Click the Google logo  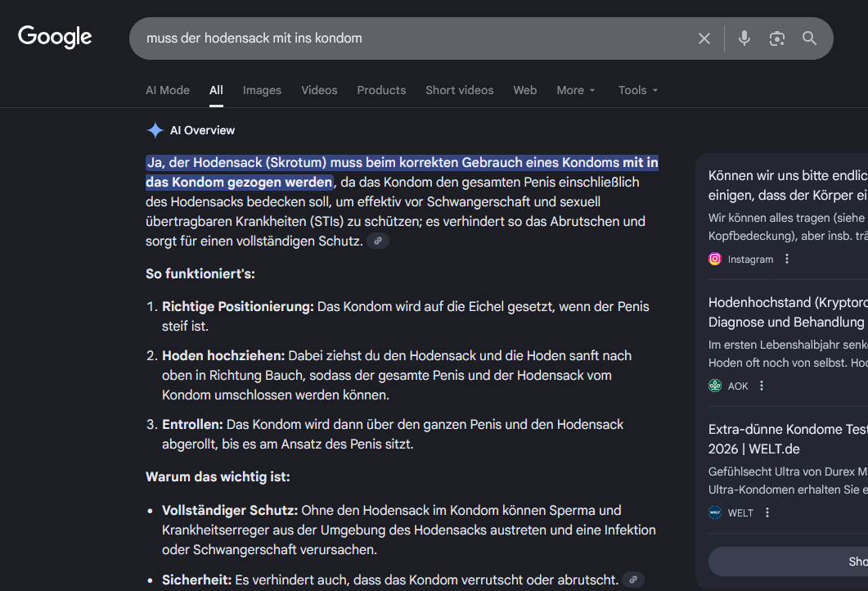pyautogui.click(x=55, y=38)
